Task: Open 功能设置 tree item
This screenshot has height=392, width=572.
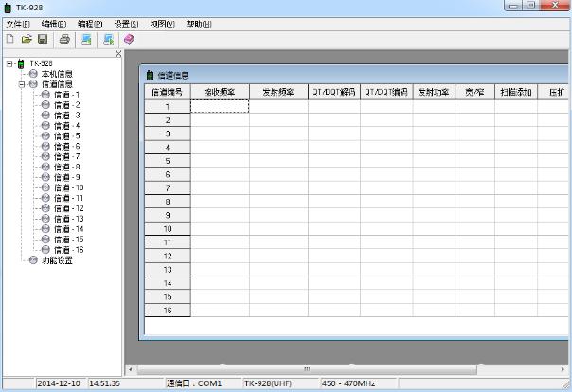Action: 56,260
